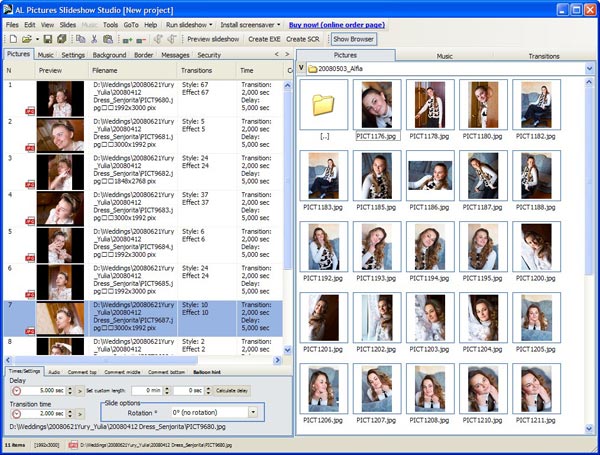Click the Preview slideshow button

pyautogui.click(x=214, y=38)
